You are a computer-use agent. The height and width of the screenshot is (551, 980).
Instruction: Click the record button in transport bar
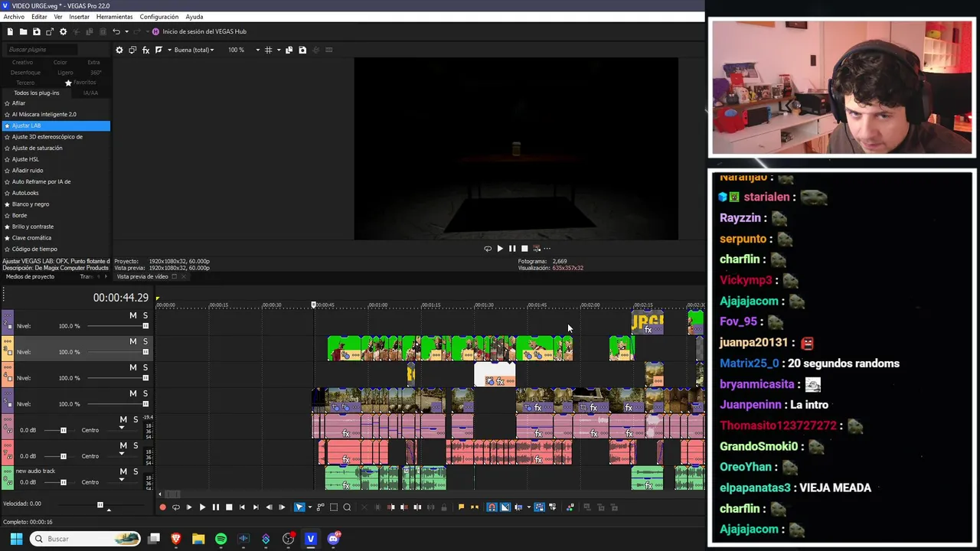tap(162, 507)
